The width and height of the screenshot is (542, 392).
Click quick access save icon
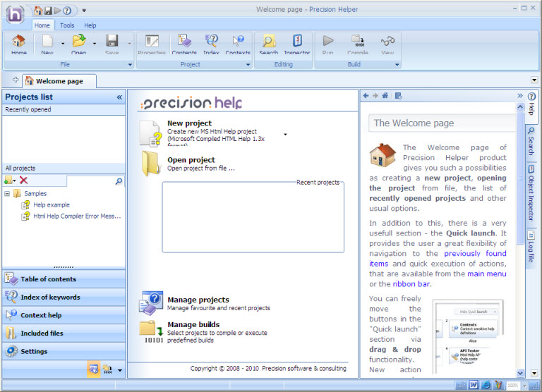tap(48, 11)
